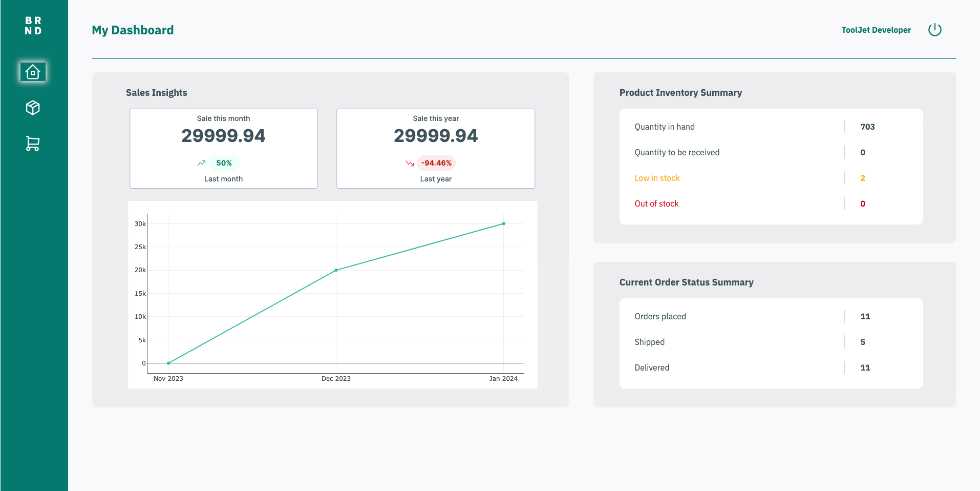This screenshot has width=980, height=491.
Task: Click the Out of stock label
Action: [x=656, y=203]
